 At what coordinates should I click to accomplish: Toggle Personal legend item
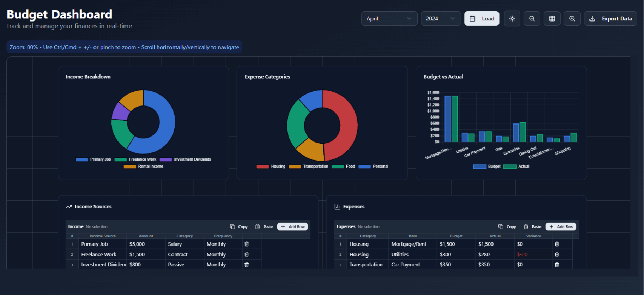point(373,166)
